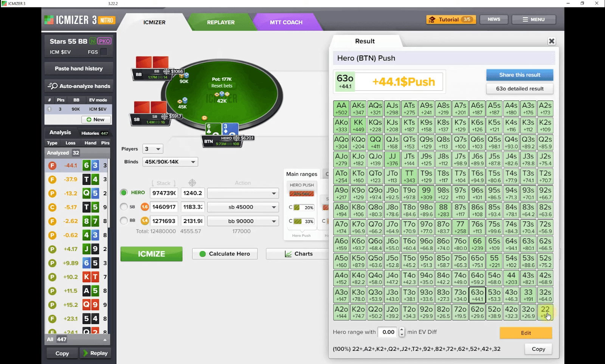This screenshot has width=605, height=364.
Task: Click the Charts graph icon
Action: [288, 254]
